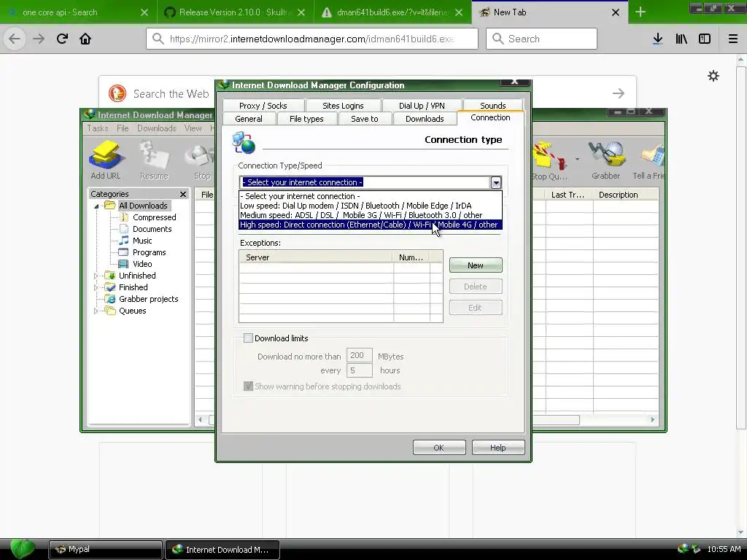Click the Add URL toolbar icon
Screen dimensions: 747x560
point(106,160)
